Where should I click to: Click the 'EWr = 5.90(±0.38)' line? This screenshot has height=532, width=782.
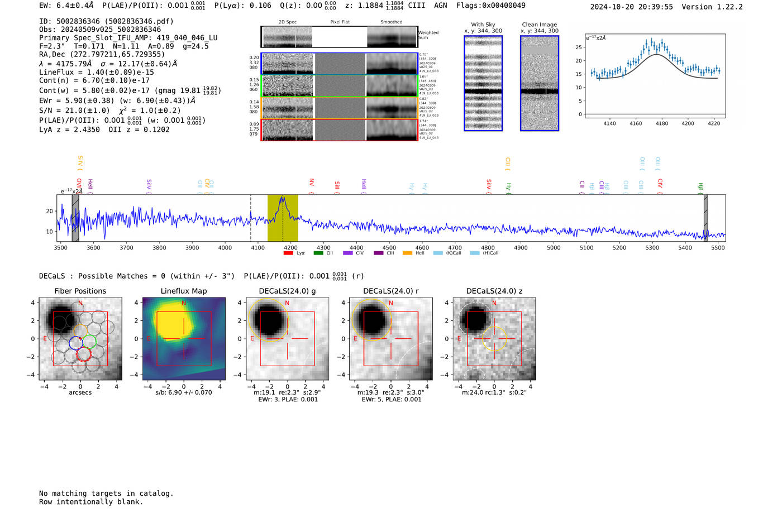pyautogui.click(x=117, y=100)
